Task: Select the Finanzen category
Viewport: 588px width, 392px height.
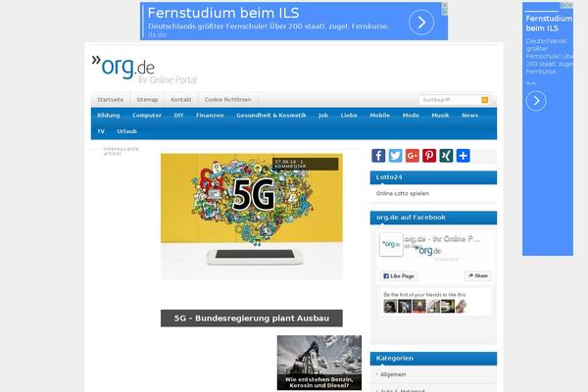Action: pyautogui.click(x=210, y=116)
